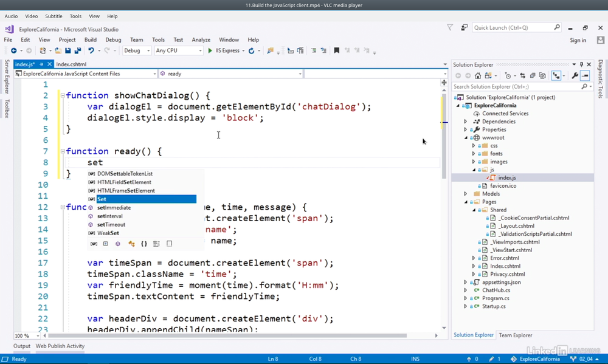Open Web Publish Activity panel
This screenshot has width=608, height=364.
click(60, 346)
